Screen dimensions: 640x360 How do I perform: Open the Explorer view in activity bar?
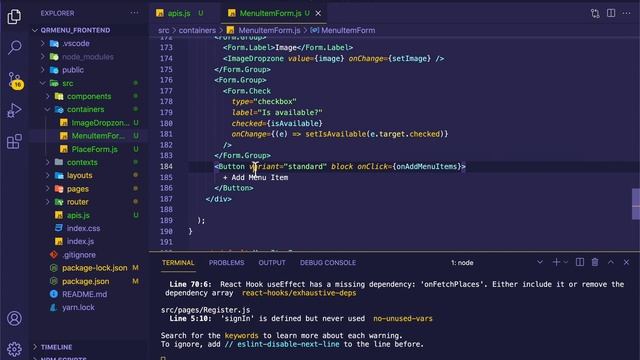14,17
